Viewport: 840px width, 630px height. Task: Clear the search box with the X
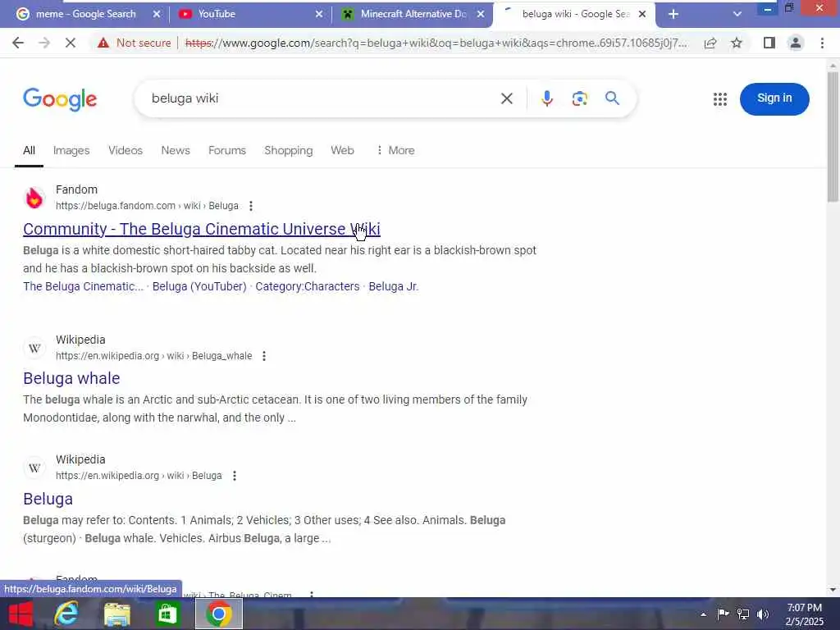(507, 98)
